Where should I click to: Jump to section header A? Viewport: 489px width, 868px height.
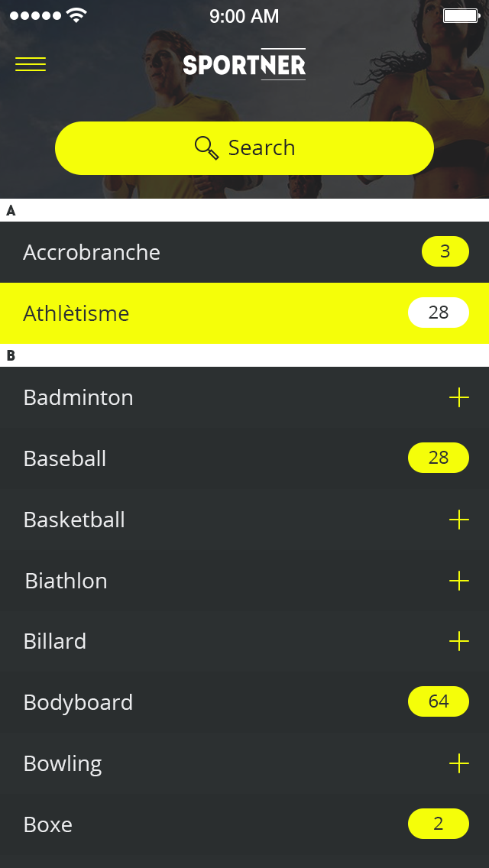(x=11, y=211)
